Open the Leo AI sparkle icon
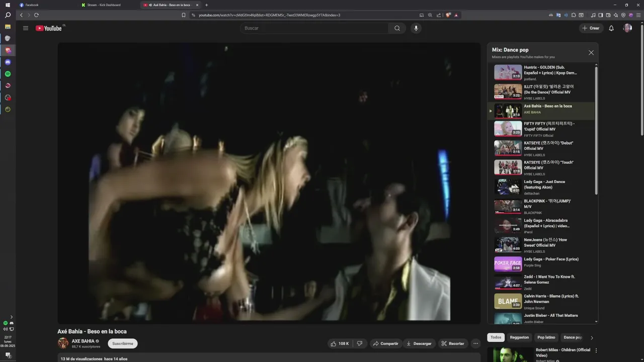This screenshot has width=644, height=362. (616, 15)
